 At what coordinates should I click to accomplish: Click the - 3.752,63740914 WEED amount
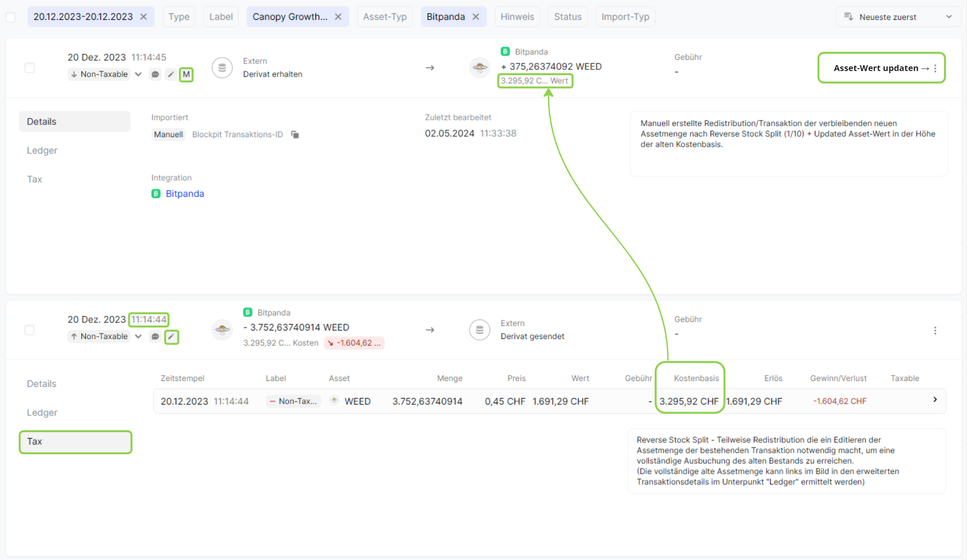pyautogui.click(x=296, y=328)
